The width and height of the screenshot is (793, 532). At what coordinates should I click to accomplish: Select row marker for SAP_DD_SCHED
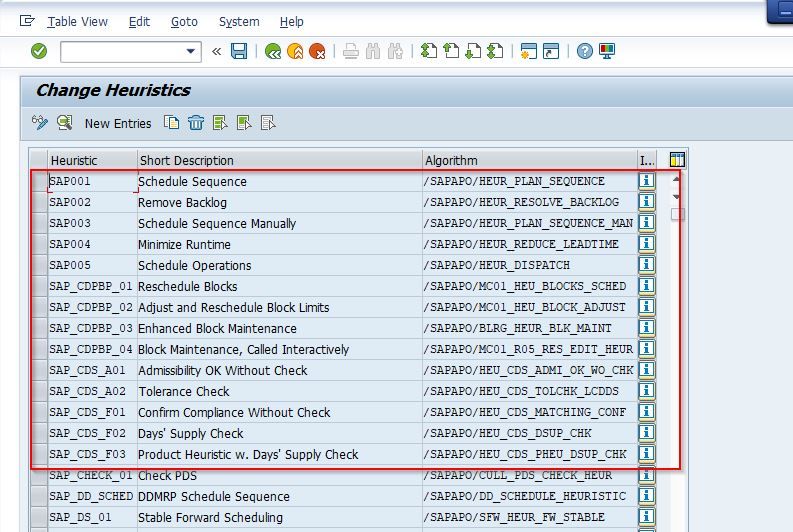[x=39, y=496]
